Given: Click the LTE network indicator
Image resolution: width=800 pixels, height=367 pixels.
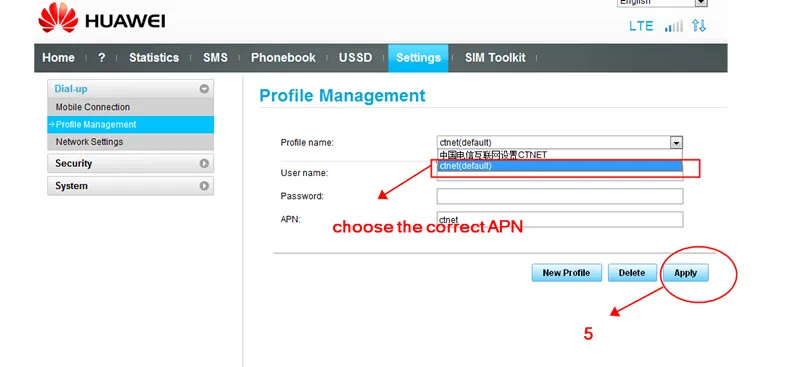Looking at the screenshot, I should (x=641, y=26).
